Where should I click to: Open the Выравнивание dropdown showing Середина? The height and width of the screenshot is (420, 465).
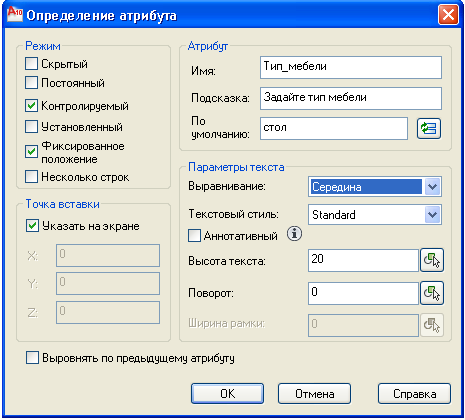coord(375,187)
